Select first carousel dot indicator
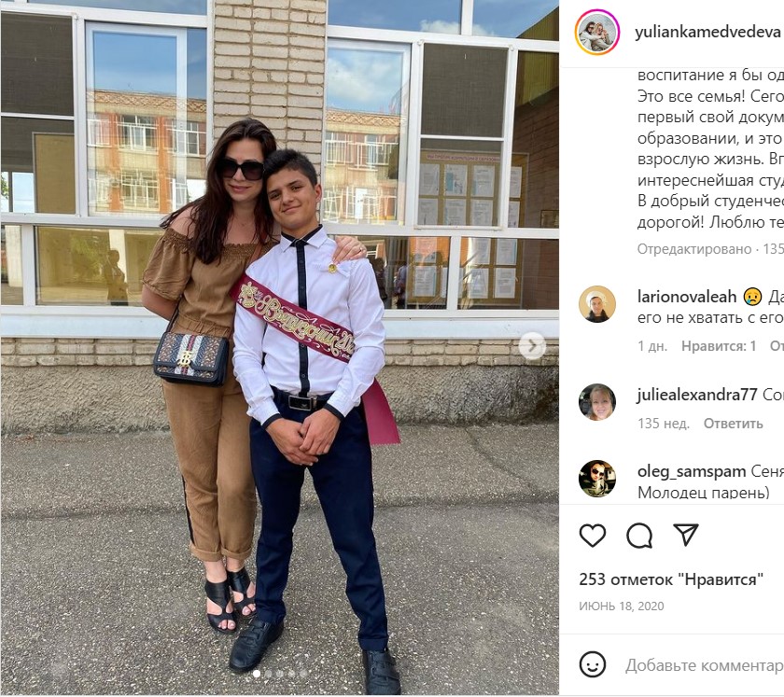Viewport: 784px width, 697px height. pos(257,674)
